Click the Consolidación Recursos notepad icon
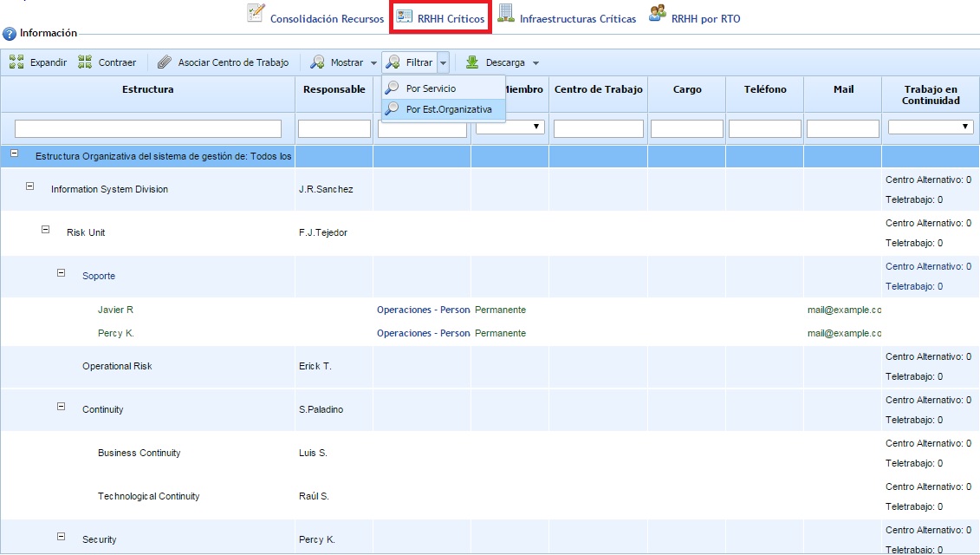Screen dimensions: 980x555 click(256, 13)
